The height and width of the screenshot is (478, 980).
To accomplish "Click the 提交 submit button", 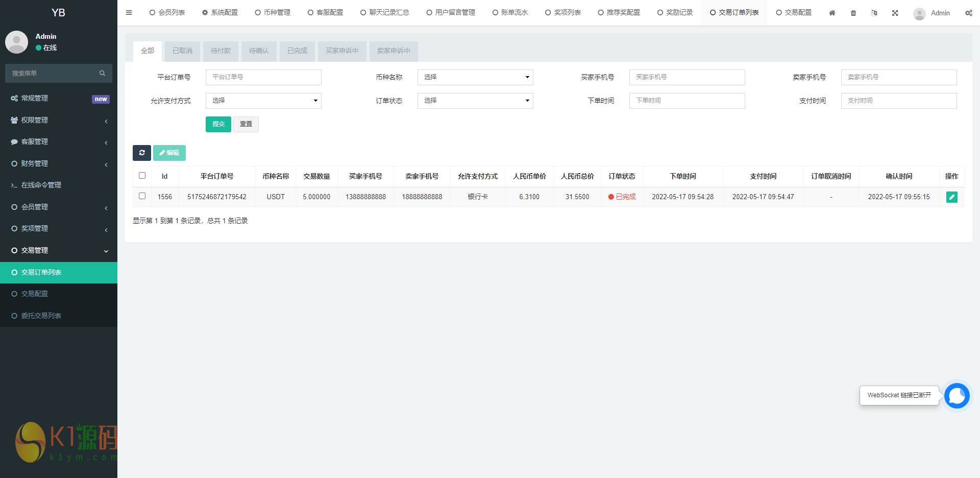I will (x=218, y=124).
